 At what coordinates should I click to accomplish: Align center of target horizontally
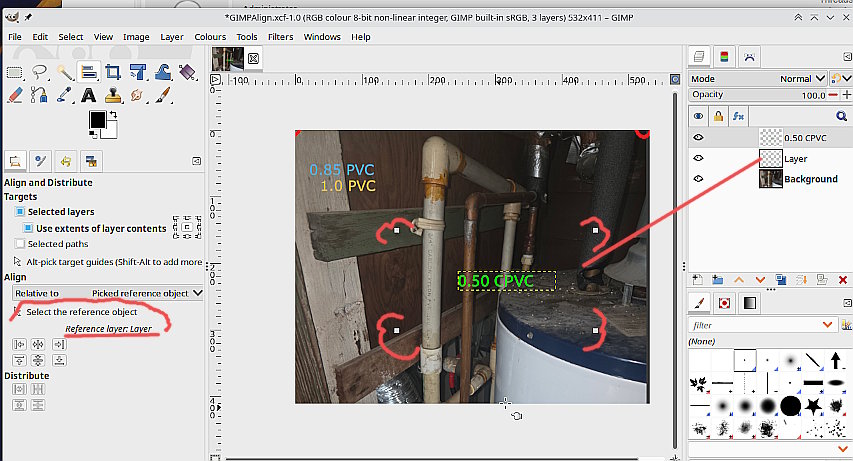pyautogui.click(x=38, y=344)
